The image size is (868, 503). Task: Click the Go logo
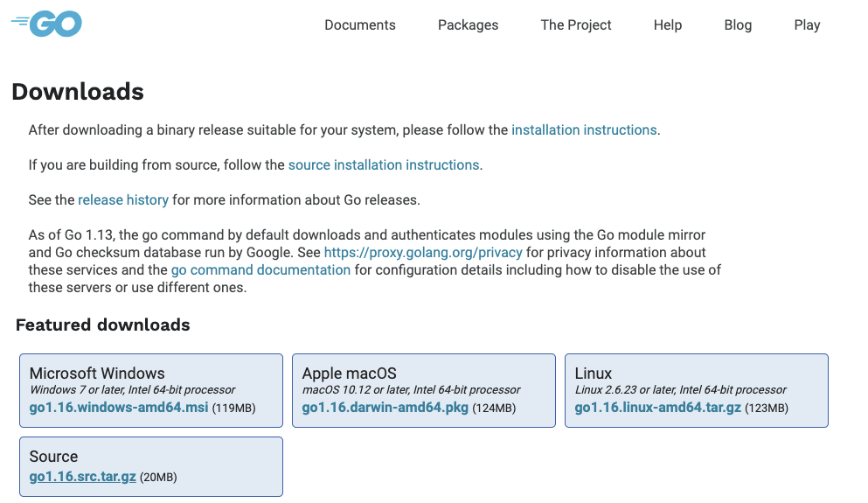pos(46,24)
